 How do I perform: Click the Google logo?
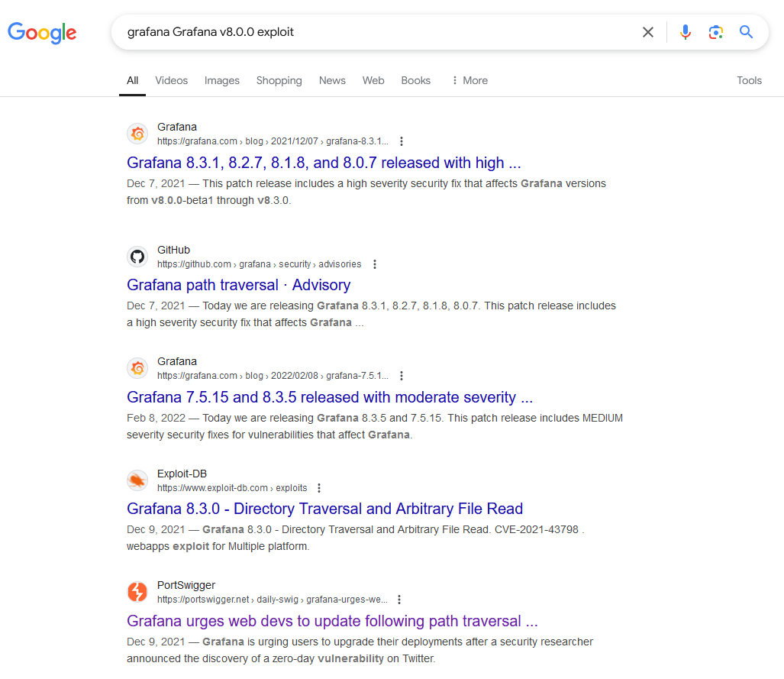pos(42,33)
